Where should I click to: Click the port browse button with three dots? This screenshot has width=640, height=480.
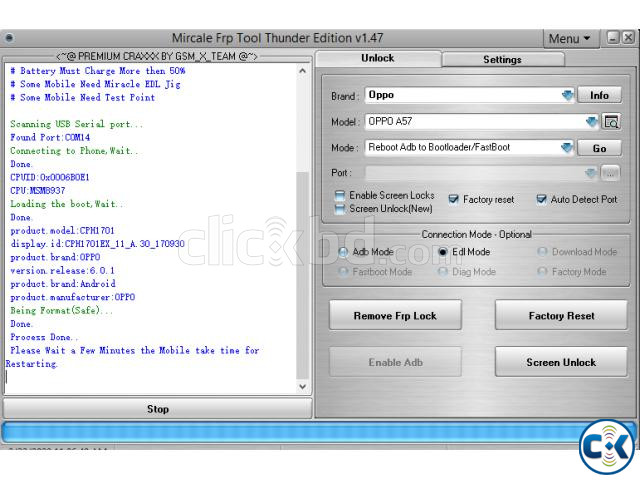(x=611, y=173)
